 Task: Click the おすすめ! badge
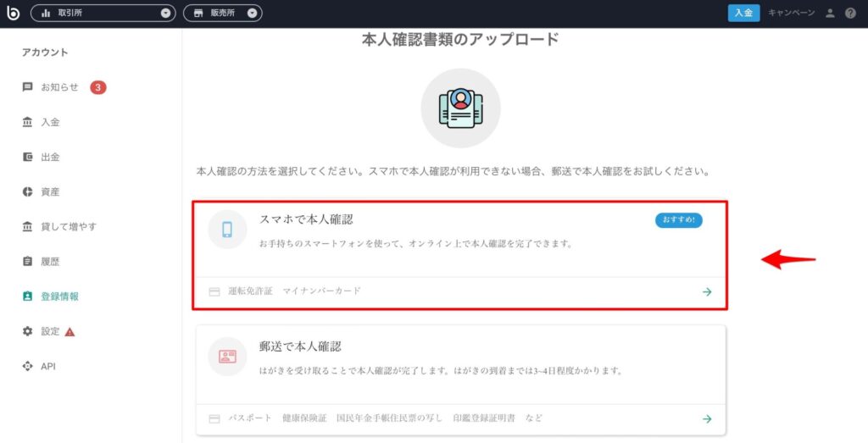[x=679, y=220]
